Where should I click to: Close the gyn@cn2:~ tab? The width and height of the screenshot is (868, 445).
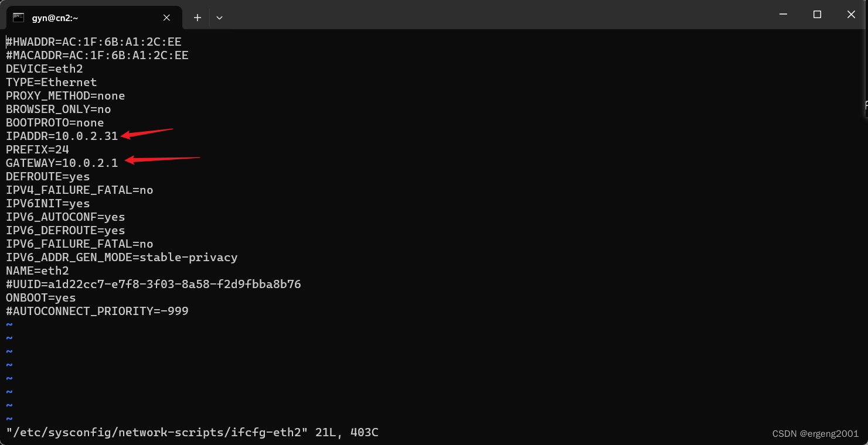pyautogui.click(x=166, y=18)
